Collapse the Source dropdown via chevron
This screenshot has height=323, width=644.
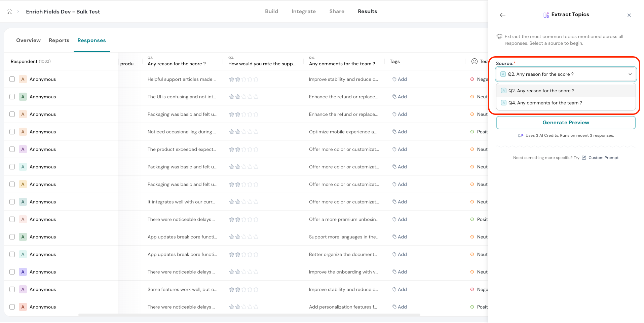tap(630, 74)
